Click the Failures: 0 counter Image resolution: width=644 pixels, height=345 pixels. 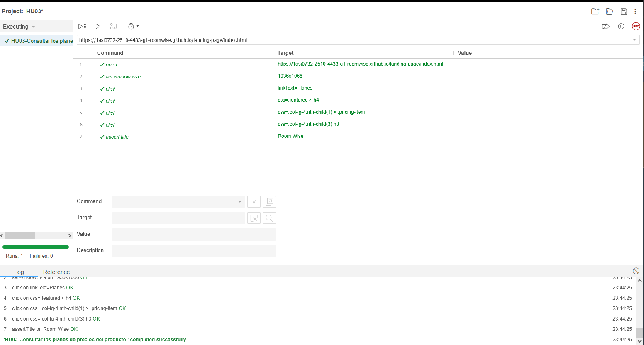pyautogui.click(x=41, y=256)
